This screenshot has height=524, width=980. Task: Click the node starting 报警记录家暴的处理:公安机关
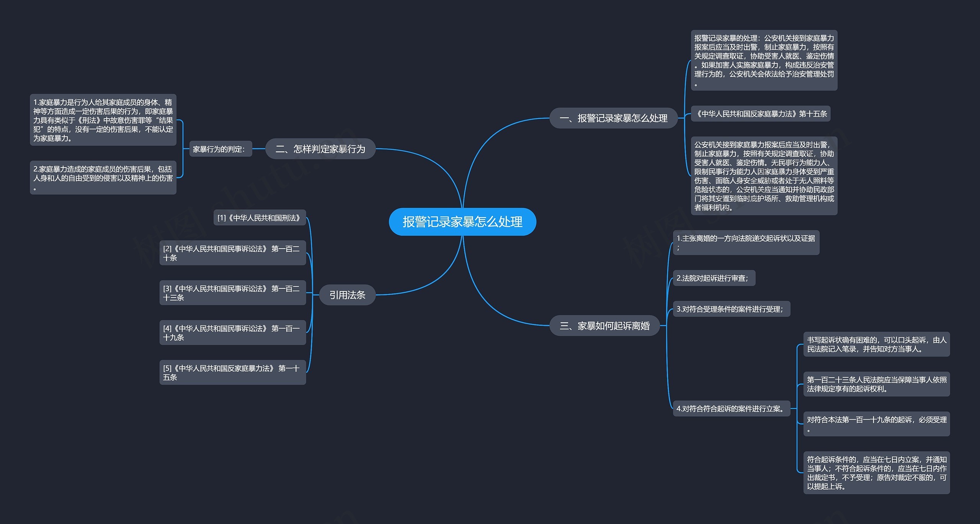tap(764, 60)
